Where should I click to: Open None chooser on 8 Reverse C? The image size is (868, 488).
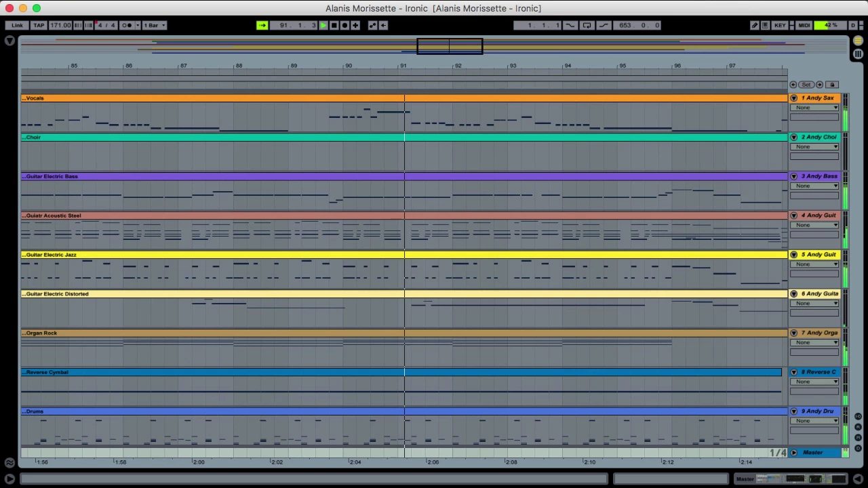coord(814,382)
